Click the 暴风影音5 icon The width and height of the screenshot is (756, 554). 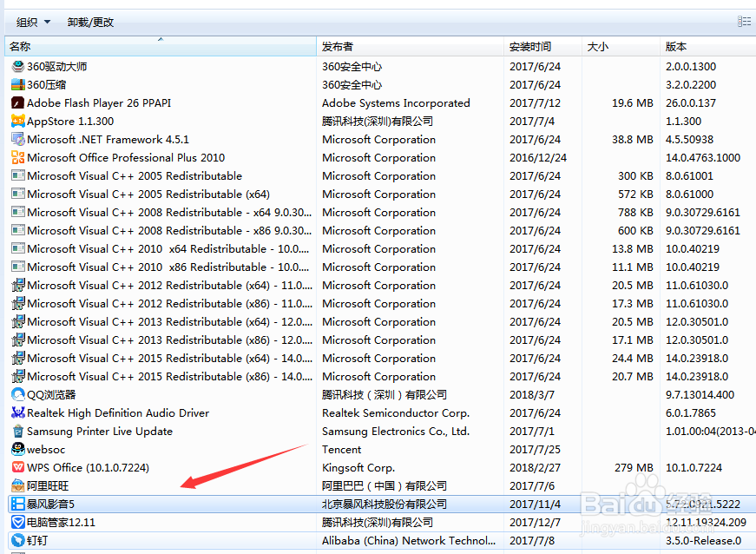[x=18, y=504]
